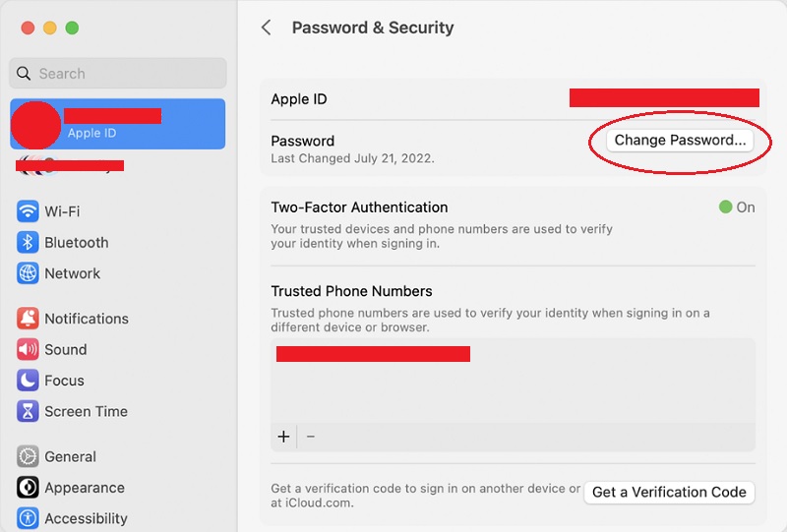Open the Focus moon icon
The width and height of the screenshot is (787, 532).
pyautogui.click(x=28, y=381)
